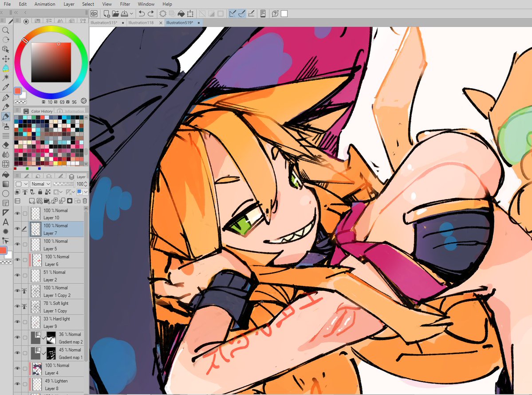Select the Frame border tool
The image size is (532, 395).
coord(5,203)
